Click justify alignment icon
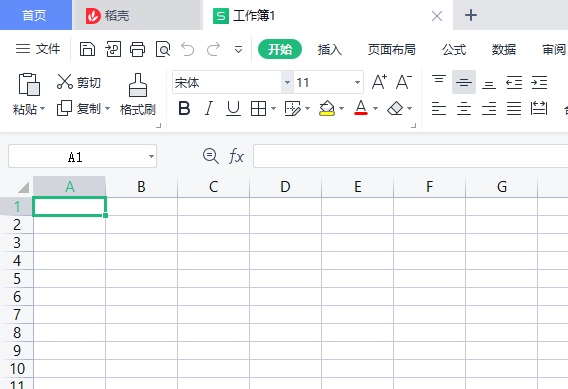 514,108
